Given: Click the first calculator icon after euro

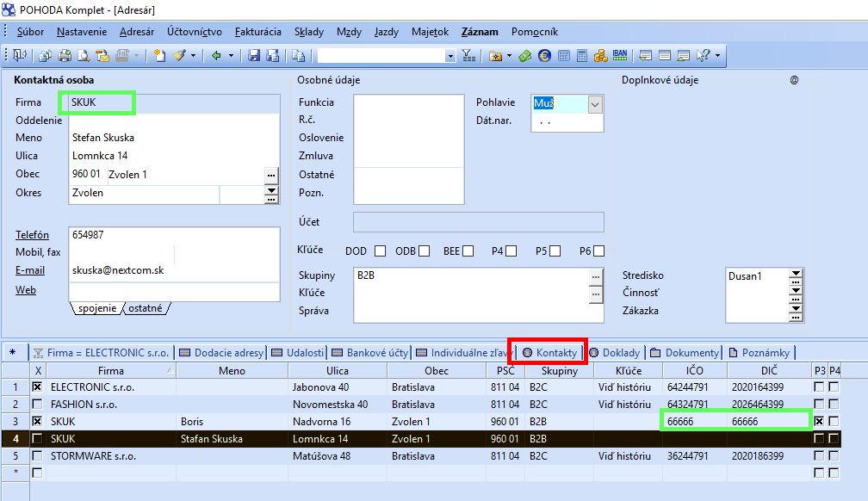Looking at the screenshot, I should pos(563,55).
